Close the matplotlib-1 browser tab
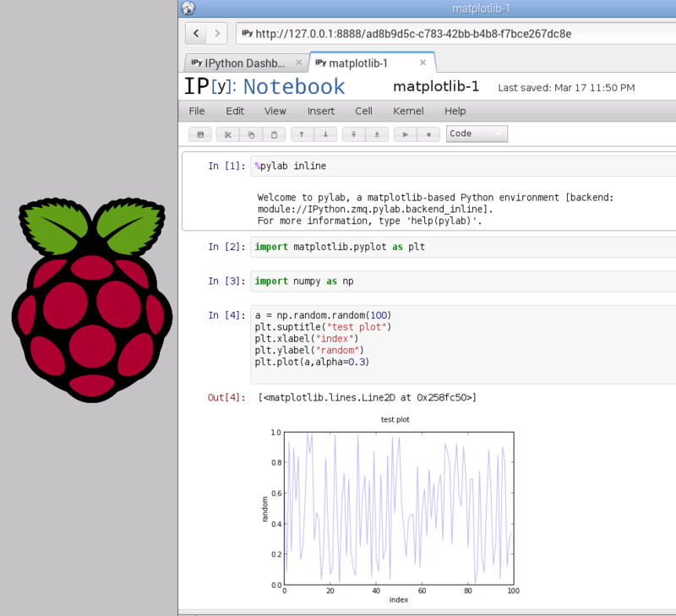The image size is (676, 616). (x=423, y=63)
